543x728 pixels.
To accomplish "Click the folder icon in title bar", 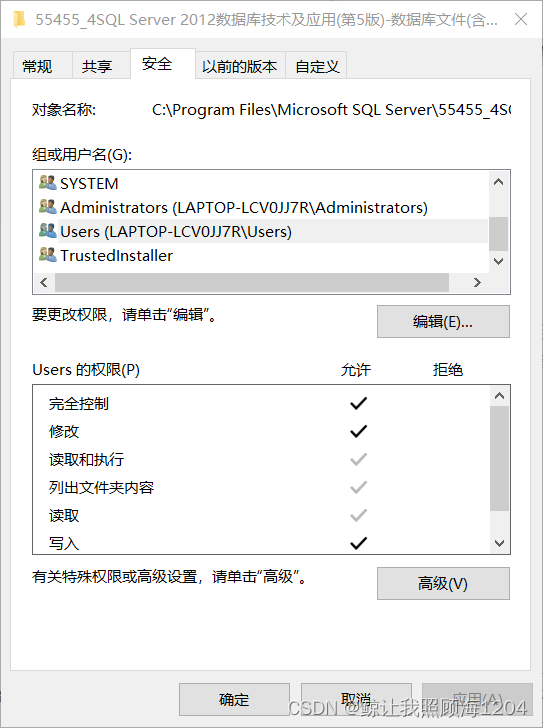I will point(19,20).
